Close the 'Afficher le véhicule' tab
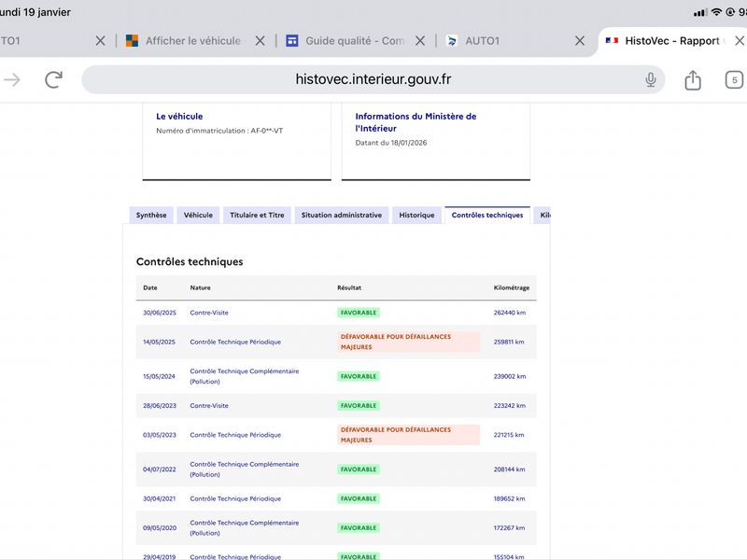Image resolution: width=747 pixels, height=560 pixels. (x=260, y=41)
